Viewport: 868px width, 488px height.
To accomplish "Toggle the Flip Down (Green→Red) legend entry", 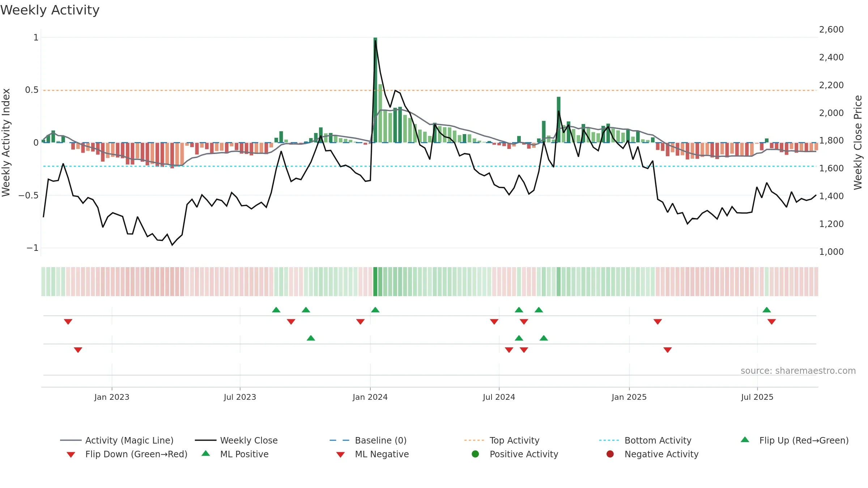I will (127, 454).
